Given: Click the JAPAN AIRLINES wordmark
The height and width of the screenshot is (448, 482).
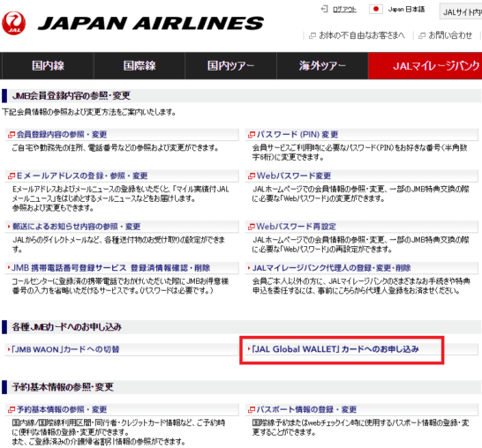Looking at the screenshot, I should click(x=151, y=23).
